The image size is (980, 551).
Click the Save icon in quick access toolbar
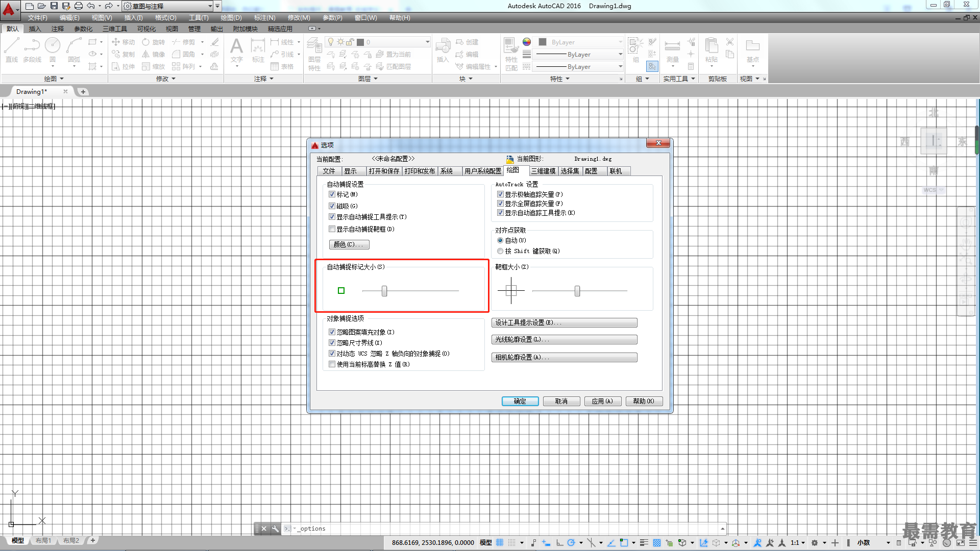coord(54,6)
